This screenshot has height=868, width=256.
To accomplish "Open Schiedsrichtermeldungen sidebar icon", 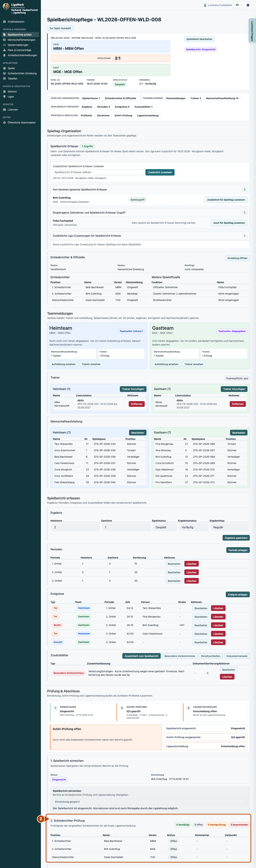I will [x=4, y=55].
